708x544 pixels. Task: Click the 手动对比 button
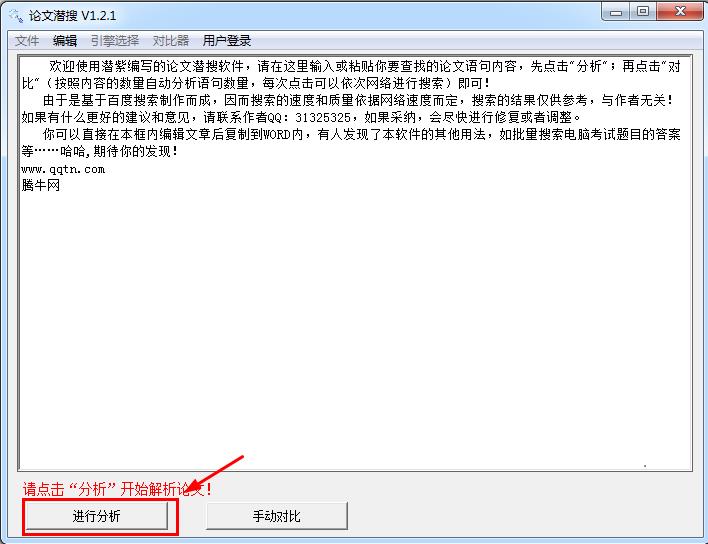(277, 516)
